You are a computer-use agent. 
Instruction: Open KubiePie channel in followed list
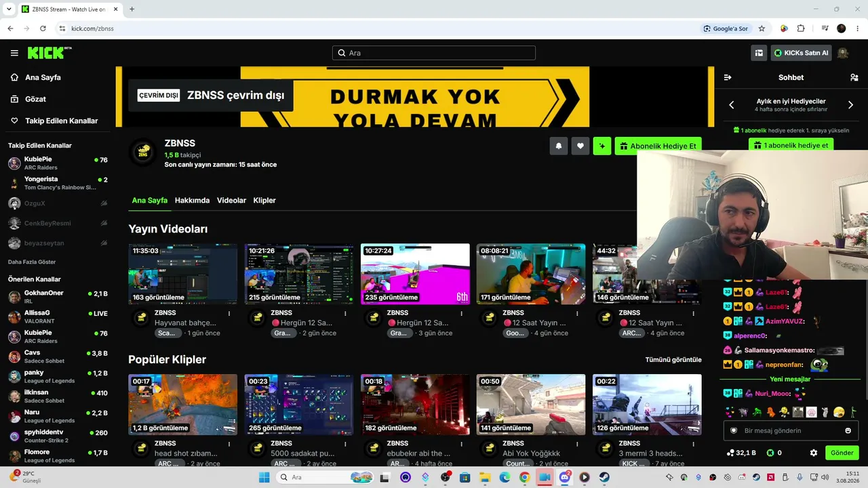pos(57,163)
